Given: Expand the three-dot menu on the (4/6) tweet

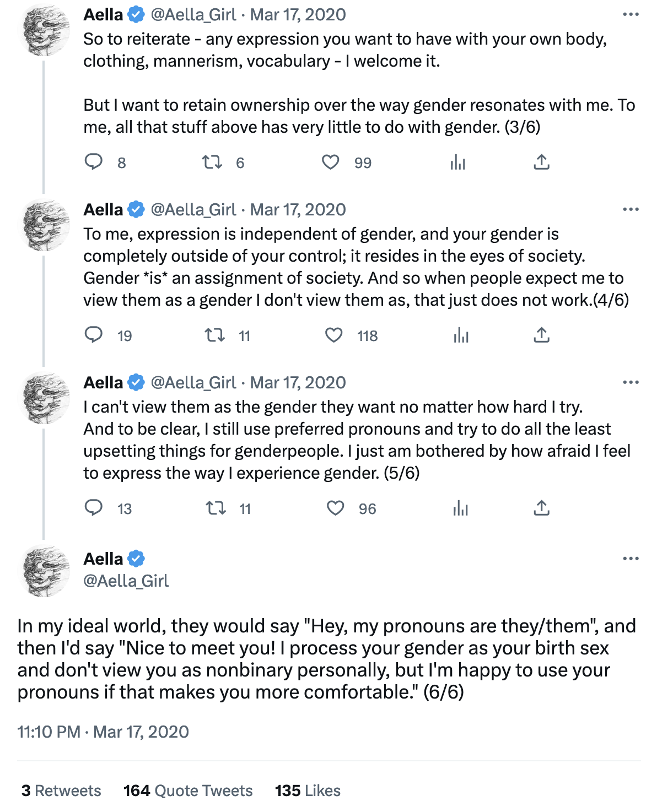Looking at the screenshot, I should coord(631,209).
